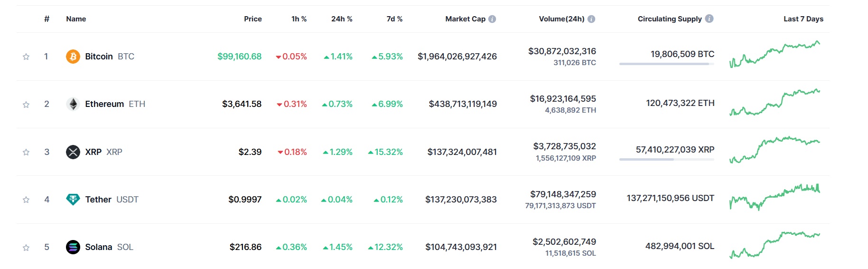The height and width of the screenshot is (269, 868).
Task: Click the Market Cap info icon
Action: coord(492,19)
